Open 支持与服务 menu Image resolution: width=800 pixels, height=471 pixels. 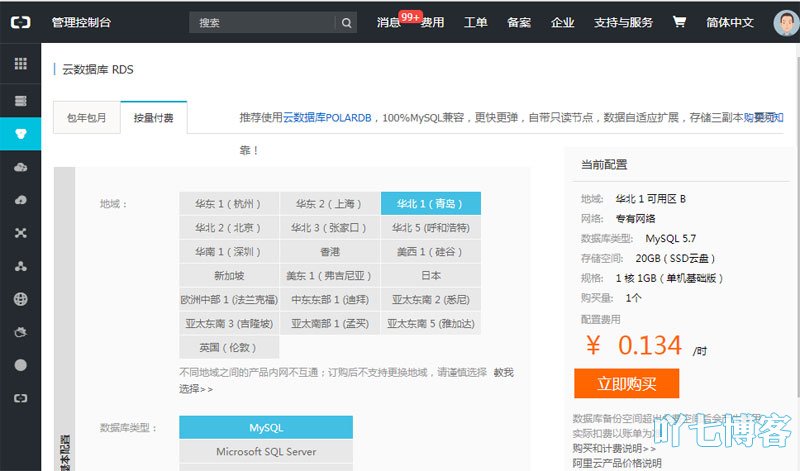coord(623,22)
